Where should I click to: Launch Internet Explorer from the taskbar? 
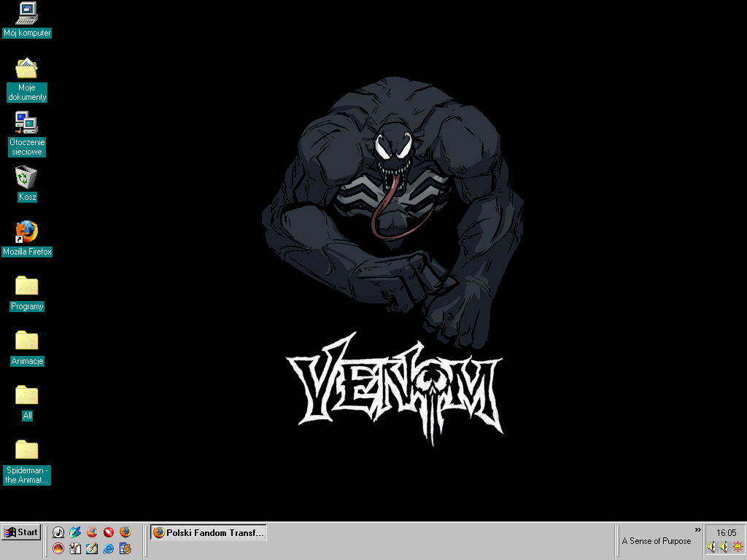(x=108, y=549)
